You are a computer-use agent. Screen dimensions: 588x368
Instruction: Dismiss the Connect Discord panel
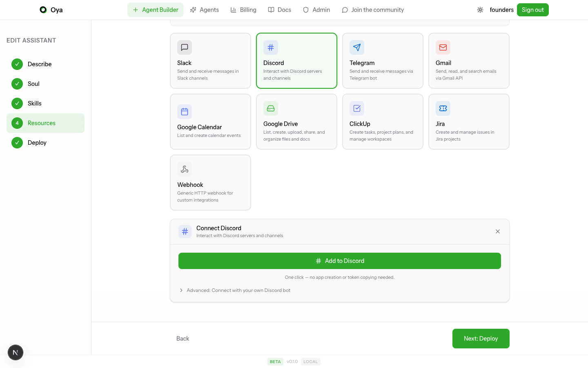click(x=498, y=231)
